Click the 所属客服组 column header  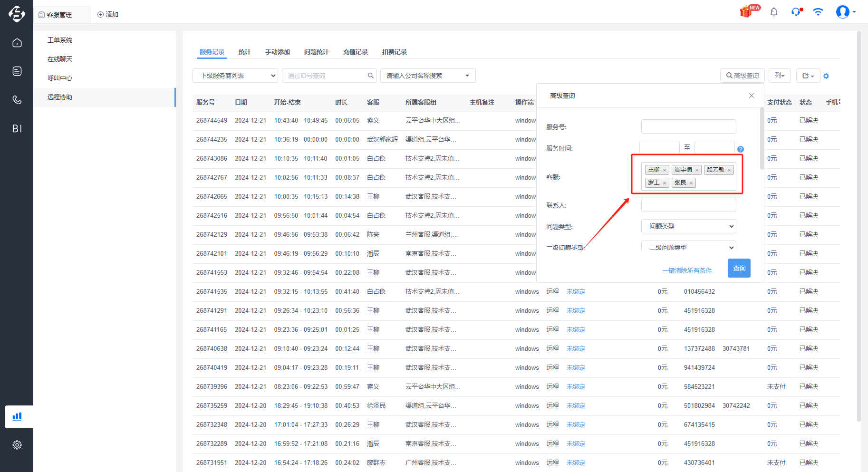click(x=421, y=102)
